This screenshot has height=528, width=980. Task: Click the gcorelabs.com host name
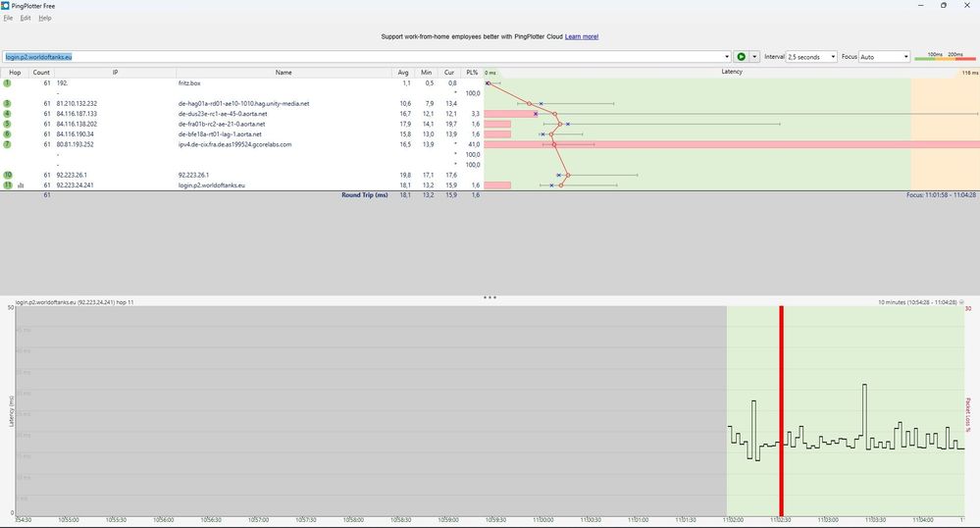[235, 144]
